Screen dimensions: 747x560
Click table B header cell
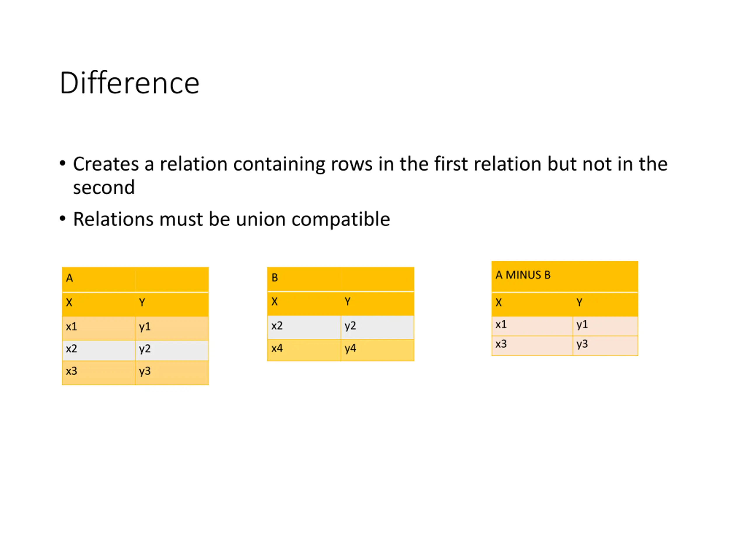tap(341, 279)
